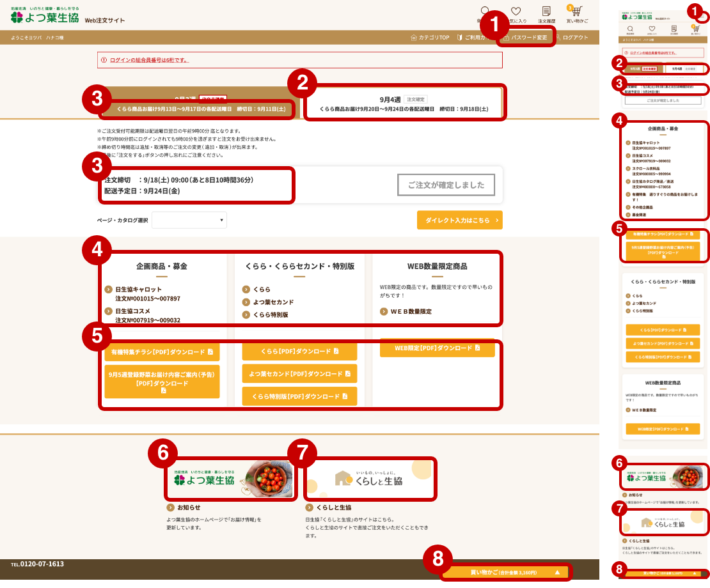This screenshot has width=710, height=588.
Task: Open くらら特別版 link in desktop card
Action: tap(265, 315)
